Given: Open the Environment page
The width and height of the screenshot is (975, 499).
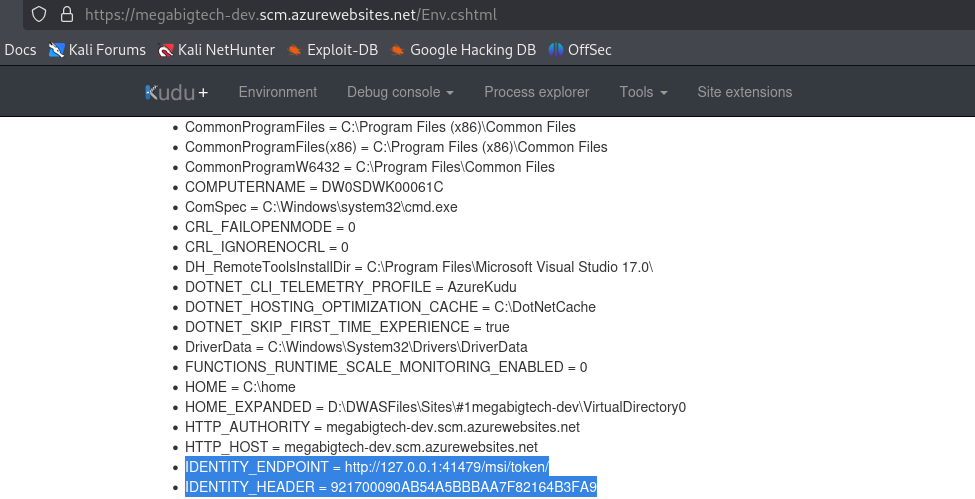Looking at the screenshot, I should [x=278, y=92].
